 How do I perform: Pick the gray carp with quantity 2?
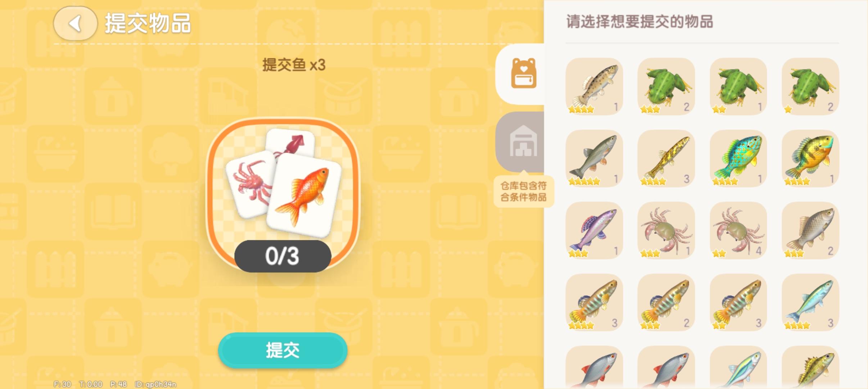click(810, 231)
